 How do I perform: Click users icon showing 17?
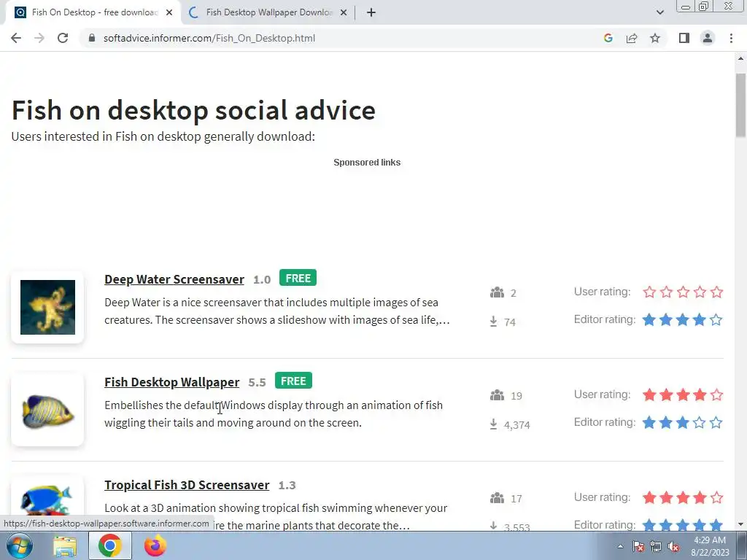click(497, 498)
